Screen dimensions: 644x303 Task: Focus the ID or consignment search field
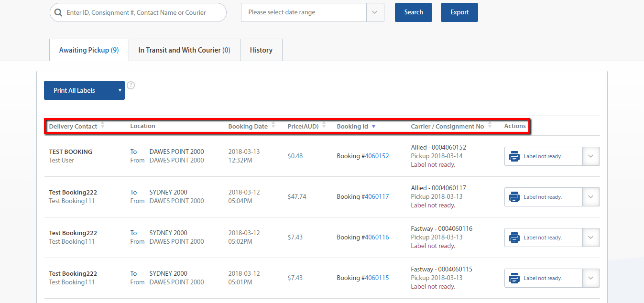[x=138, y=12]
